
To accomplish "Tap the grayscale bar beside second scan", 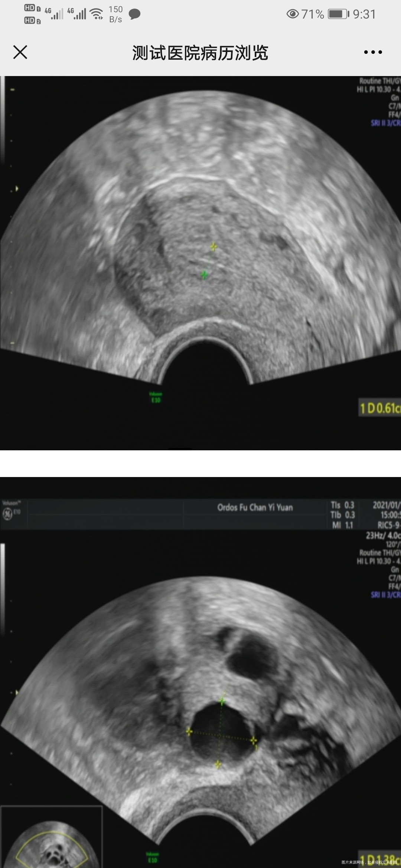I will [3, 590].
